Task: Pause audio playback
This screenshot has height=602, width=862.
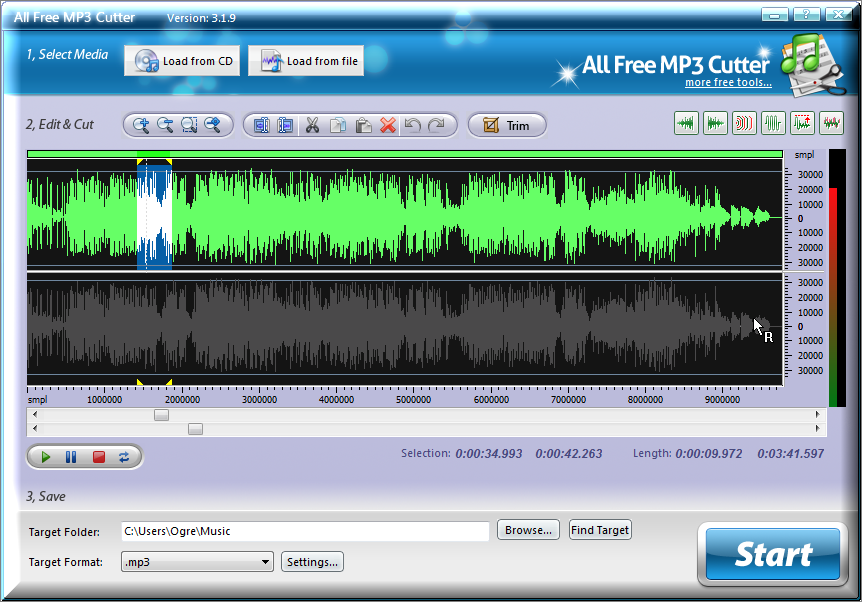Action: 71,457
